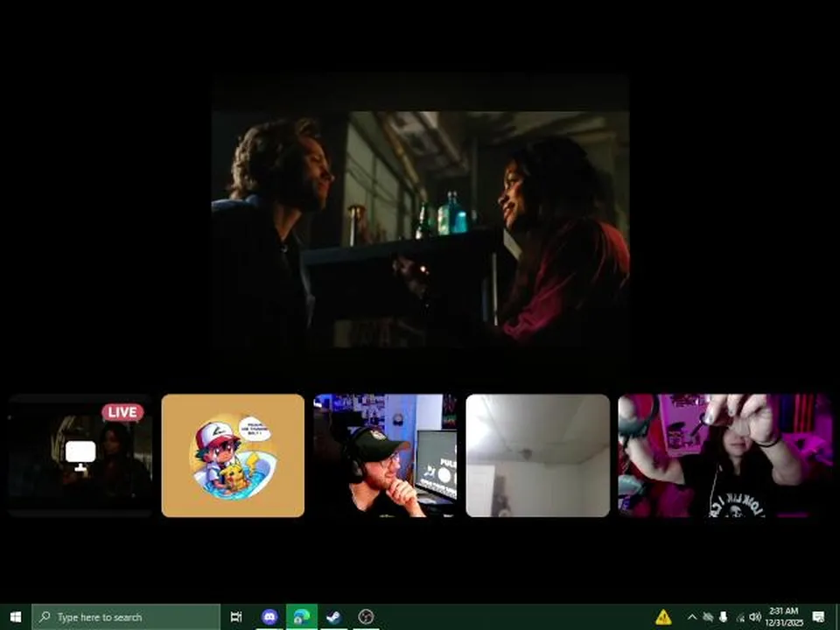This screenshot has height=630, width=840.
Task: Open OBS Studio from the taskbar
Action: click(x=366, y=617)
